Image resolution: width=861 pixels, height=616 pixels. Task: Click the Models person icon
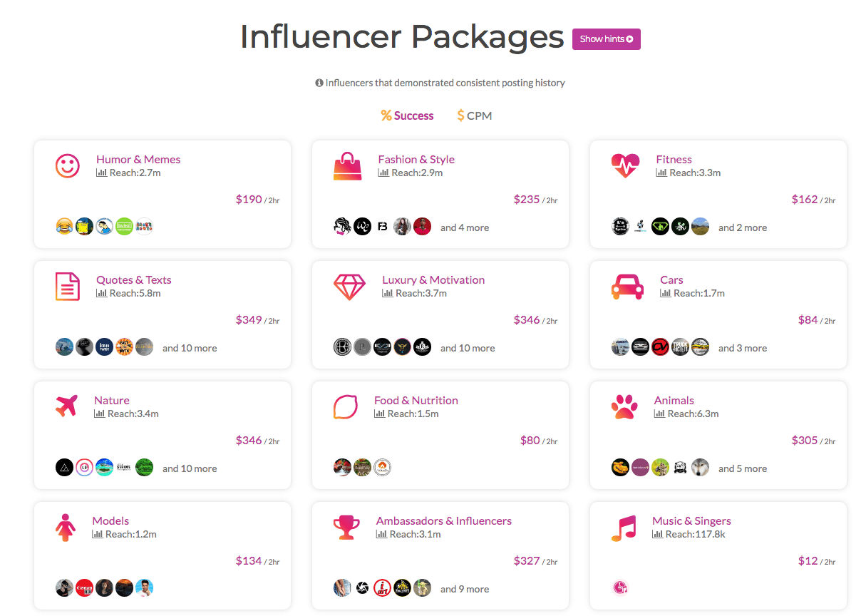[x=66, y=528]
